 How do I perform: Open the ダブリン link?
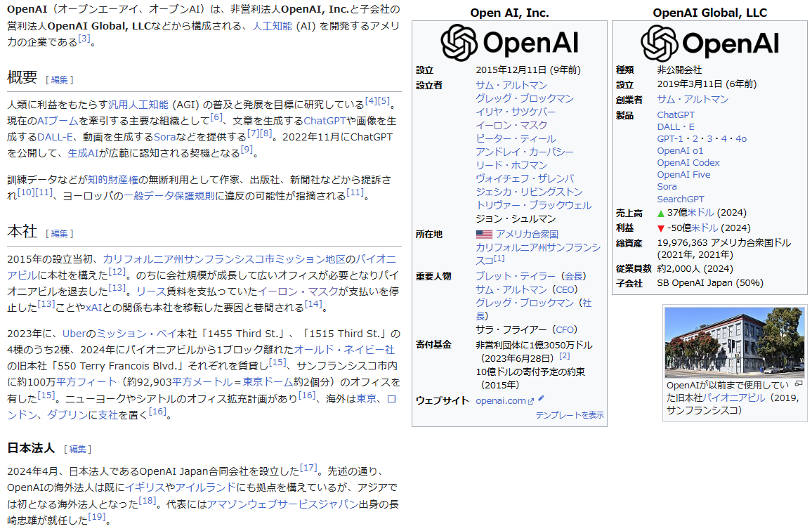67,415
